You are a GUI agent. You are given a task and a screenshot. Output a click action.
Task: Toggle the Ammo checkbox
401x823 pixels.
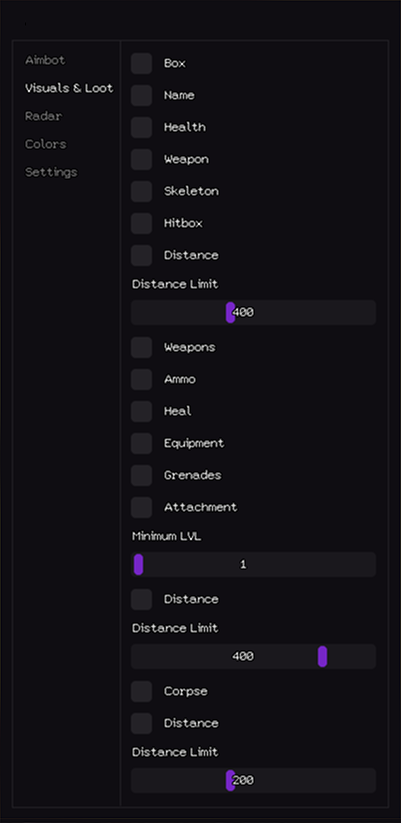point(142,379)
